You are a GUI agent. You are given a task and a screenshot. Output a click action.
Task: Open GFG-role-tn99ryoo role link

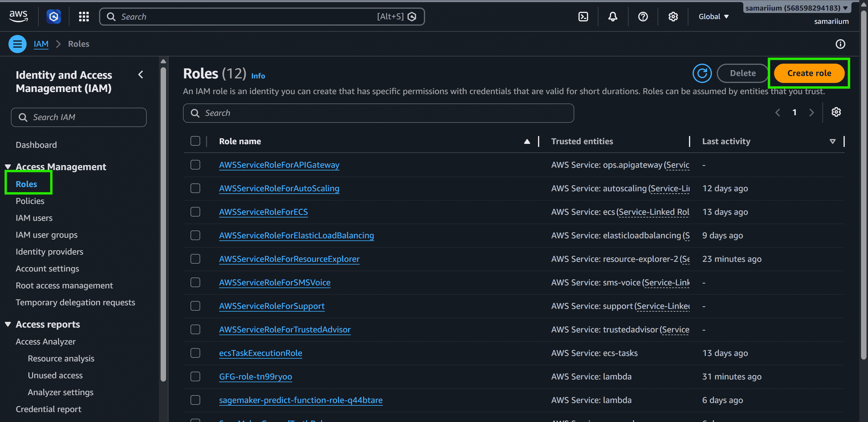[x=255, y=376]
